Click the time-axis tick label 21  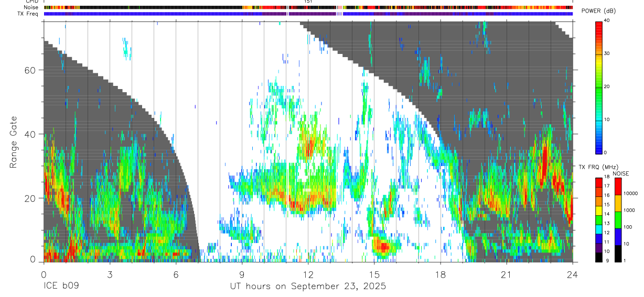(506, 274)
